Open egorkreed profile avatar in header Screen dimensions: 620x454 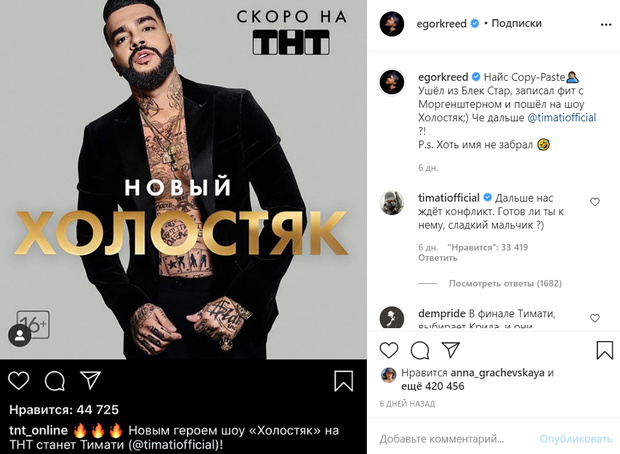(x=391, y=24)
